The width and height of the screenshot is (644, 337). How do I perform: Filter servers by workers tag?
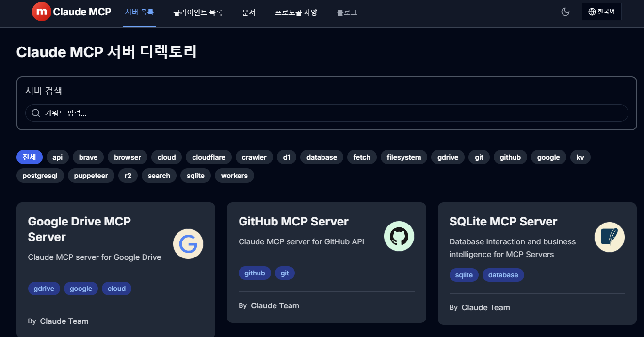pos(234,176)
